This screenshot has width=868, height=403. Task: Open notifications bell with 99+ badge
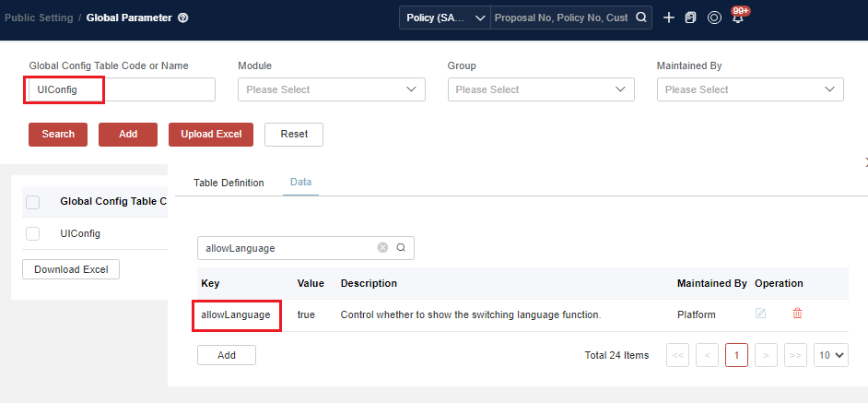point(738,18)
